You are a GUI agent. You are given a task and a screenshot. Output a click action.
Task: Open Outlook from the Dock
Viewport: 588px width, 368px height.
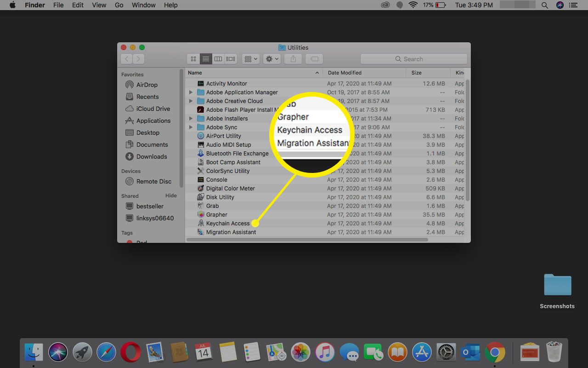[470, 353]
